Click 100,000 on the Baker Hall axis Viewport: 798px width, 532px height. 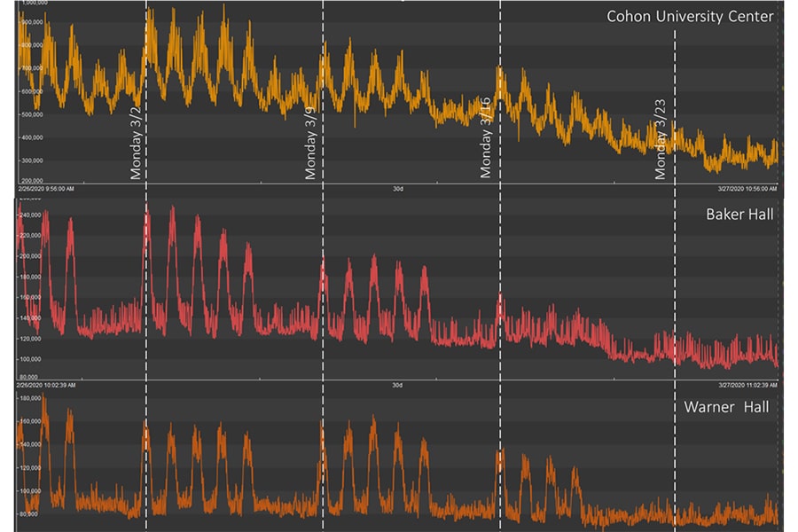click(30, 359)
